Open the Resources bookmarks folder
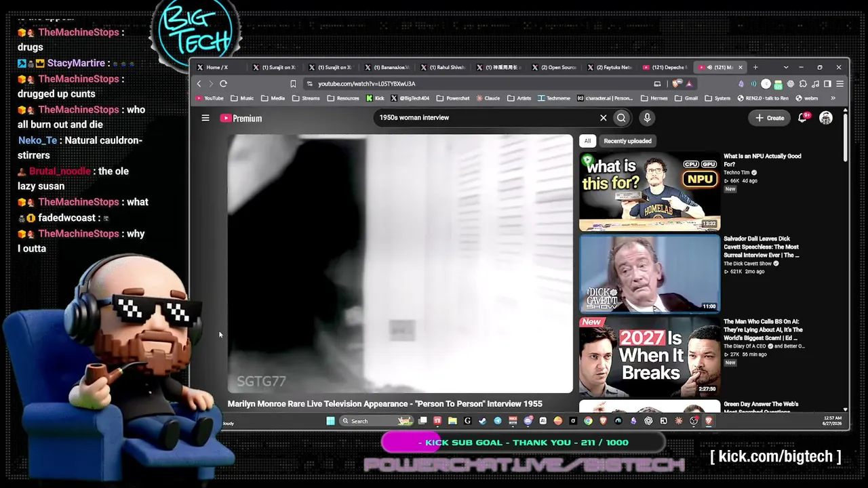868x488 pixels. [343, 98]
